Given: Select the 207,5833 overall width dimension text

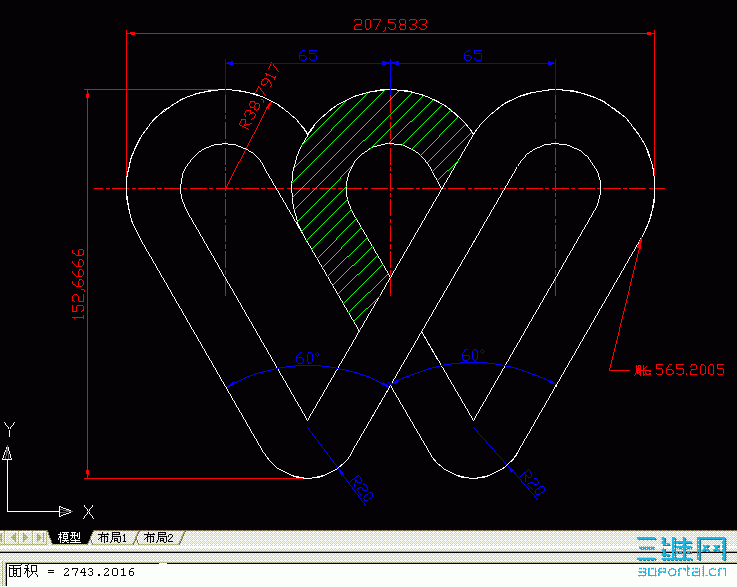Looking at the screenshot, I should pyautogui.click(x=391, y=24).
